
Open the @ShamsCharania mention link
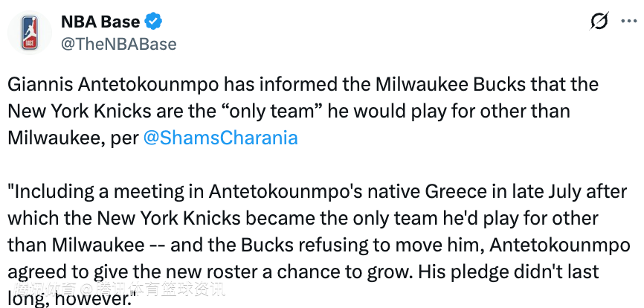coord(219,138)
